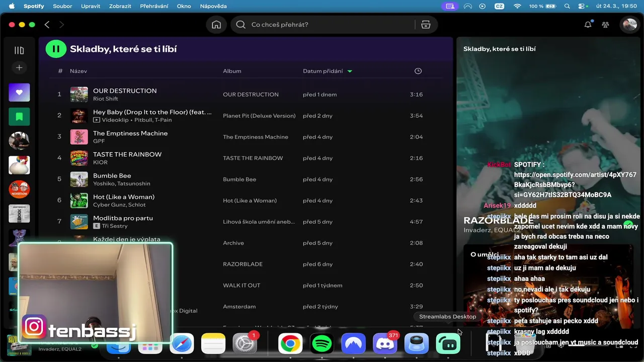
Task: Open album link Amsterdam
Action: [x=239, y=306]
